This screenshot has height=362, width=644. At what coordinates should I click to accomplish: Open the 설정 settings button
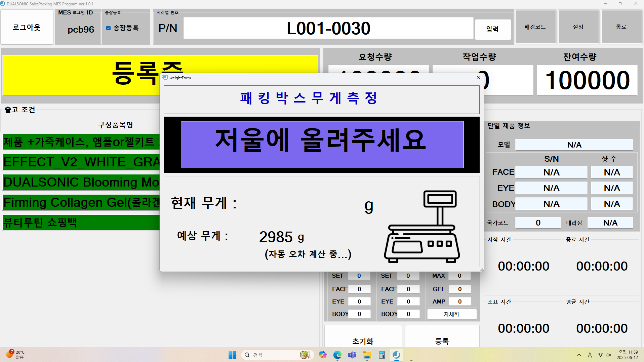point(578,27)
